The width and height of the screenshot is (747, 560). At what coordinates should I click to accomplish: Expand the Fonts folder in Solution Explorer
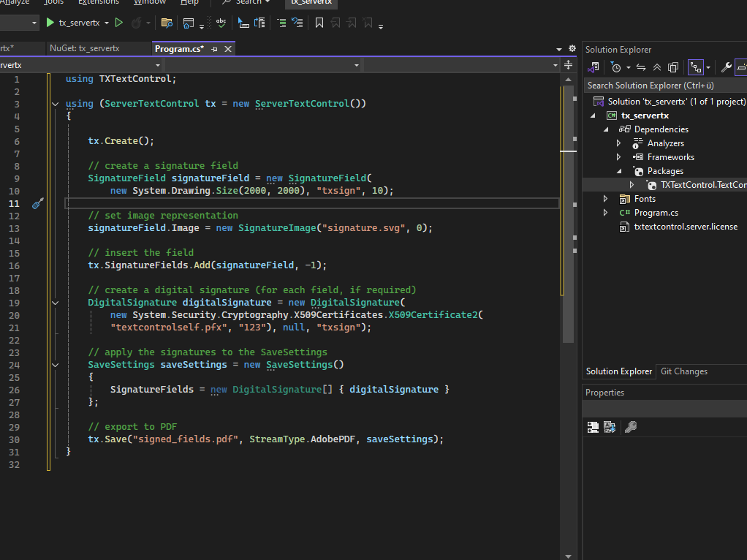coord(606,199)
